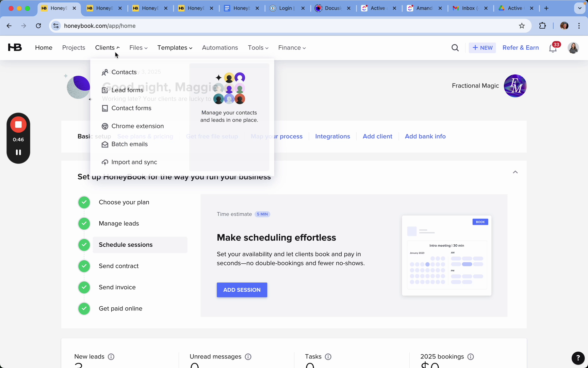The width and height of the screenshot is (588, 368).
Task: Open the notifications bell
Action: click(x=553, y=48)
